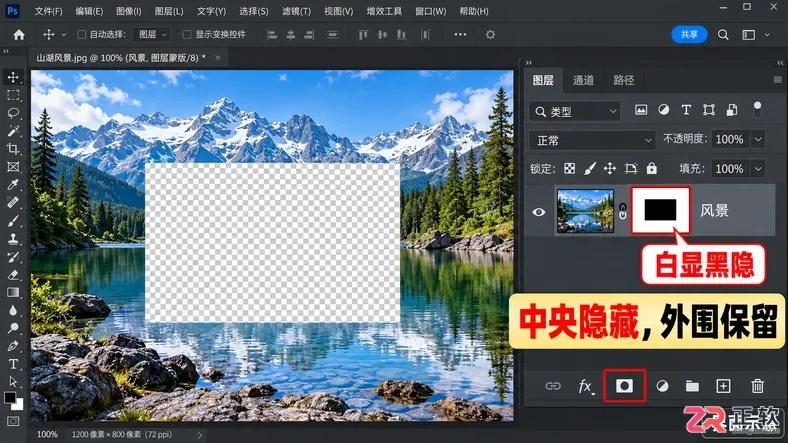The height and width of the screenshot is (443, 788).
Task: Select the Frame tool
Action: pos(13,167)
